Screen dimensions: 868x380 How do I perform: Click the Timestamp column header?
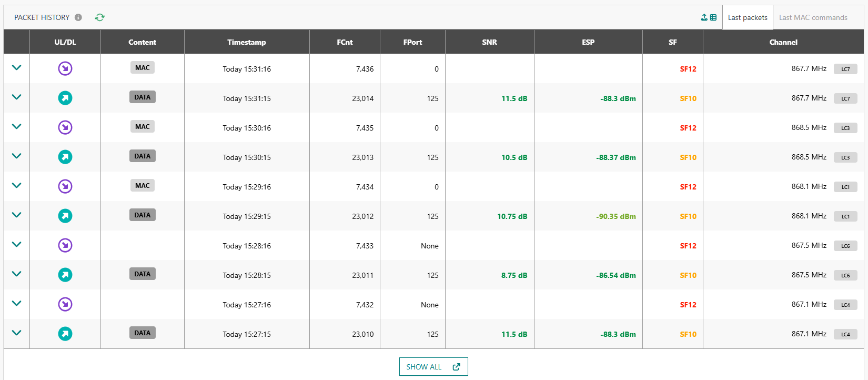click(x=246, y=42)
